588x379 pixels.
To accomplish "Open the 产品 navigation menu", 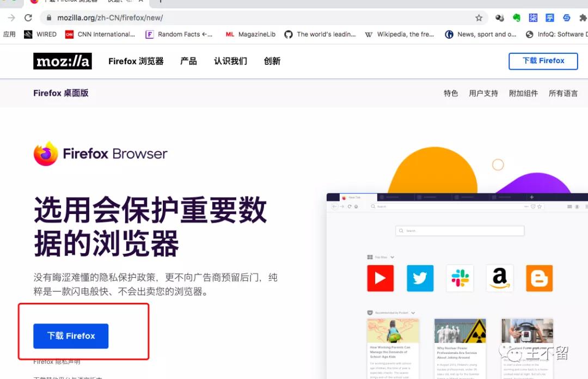I will coord(188,61).
